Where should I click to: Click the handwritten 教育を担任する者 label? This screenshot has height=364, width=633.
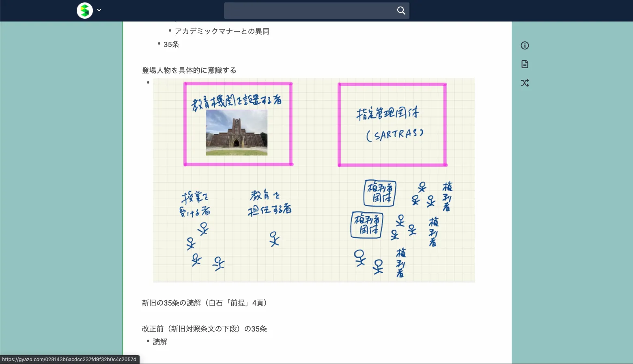click(269, 202)
